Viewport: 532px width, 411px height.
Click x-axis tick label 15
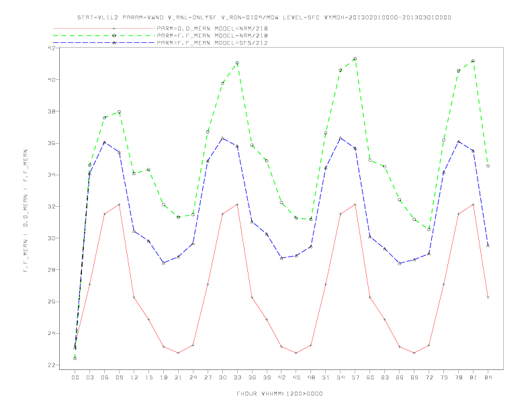(148, 377)
